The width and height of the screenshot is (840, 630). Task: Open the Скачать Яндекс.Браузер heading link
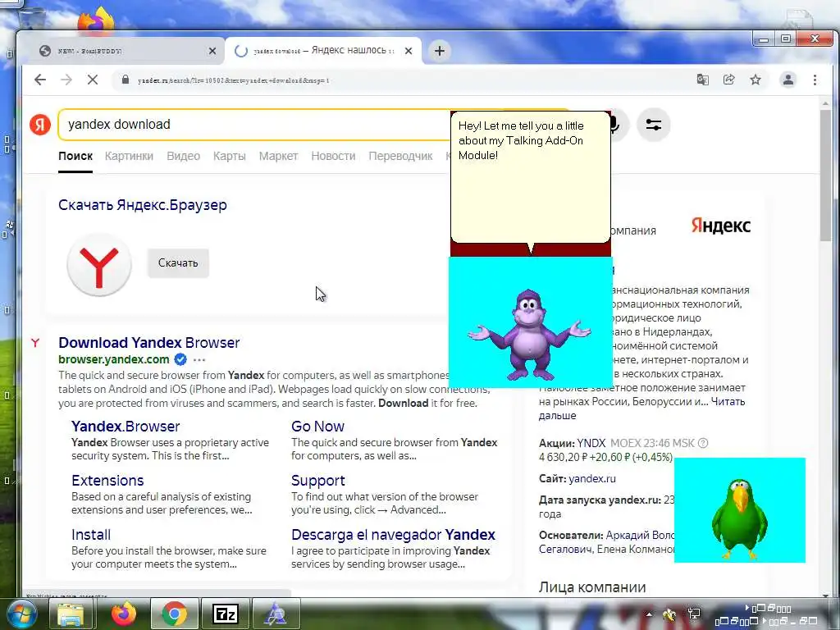point(143,205)
